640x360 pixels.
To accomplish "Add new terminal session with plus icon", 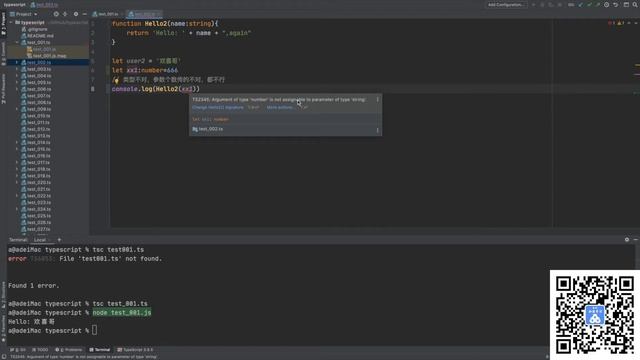I will coord(59,240).
